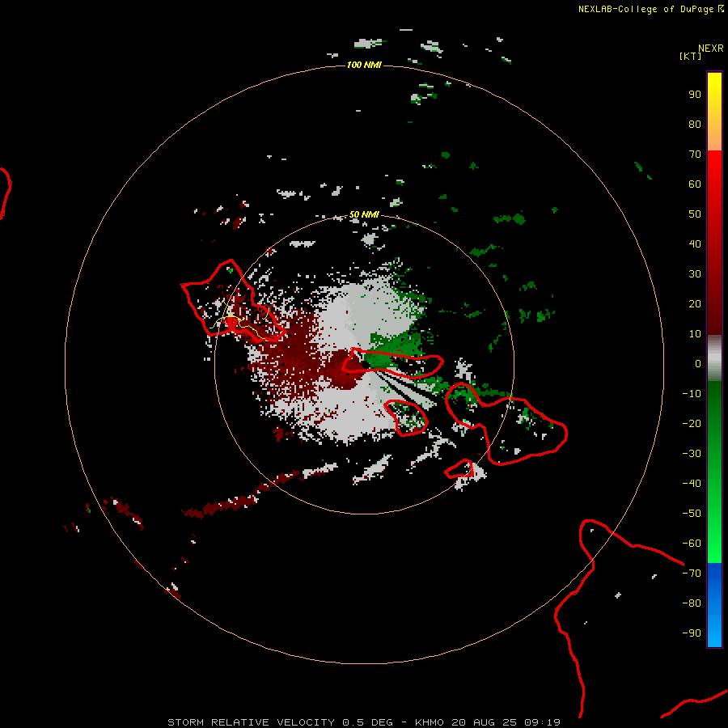Screen dimensions: 728x728
Task: Click the positive "60" scale value
Action: coord(695,184)
